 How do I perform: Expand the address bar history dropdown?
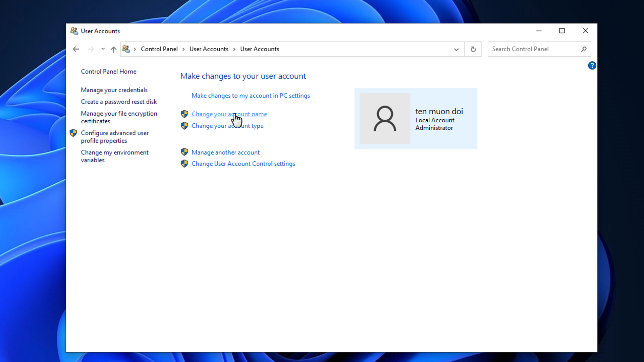(x=456, y=49)
